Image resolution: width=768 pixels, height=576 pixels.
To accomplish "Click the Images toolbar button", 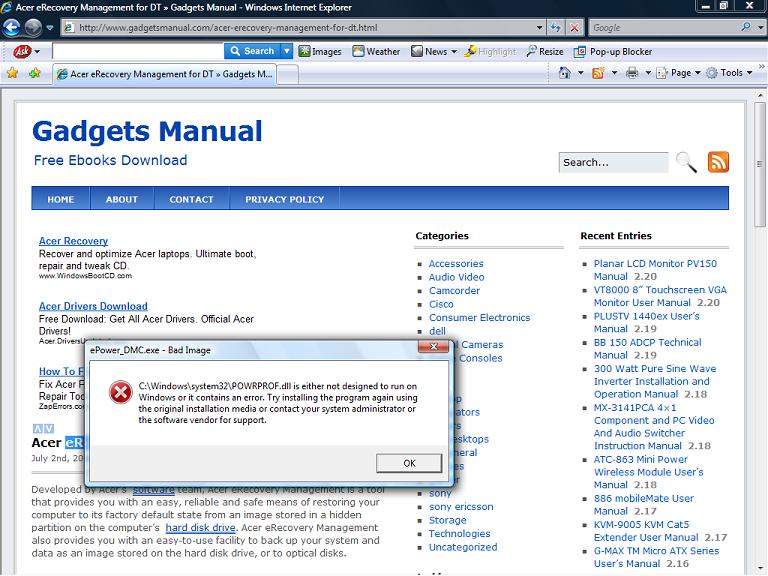I will coord(320,51).
